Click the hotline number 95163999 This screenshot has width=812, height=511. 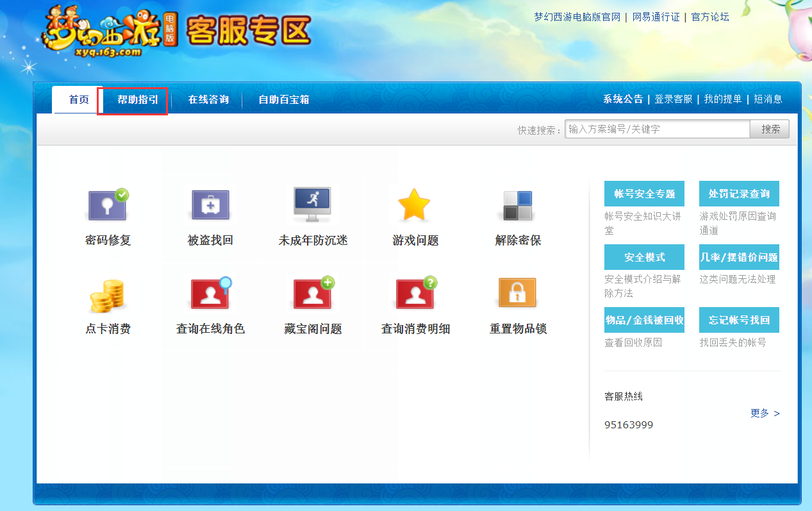(629, 425)
